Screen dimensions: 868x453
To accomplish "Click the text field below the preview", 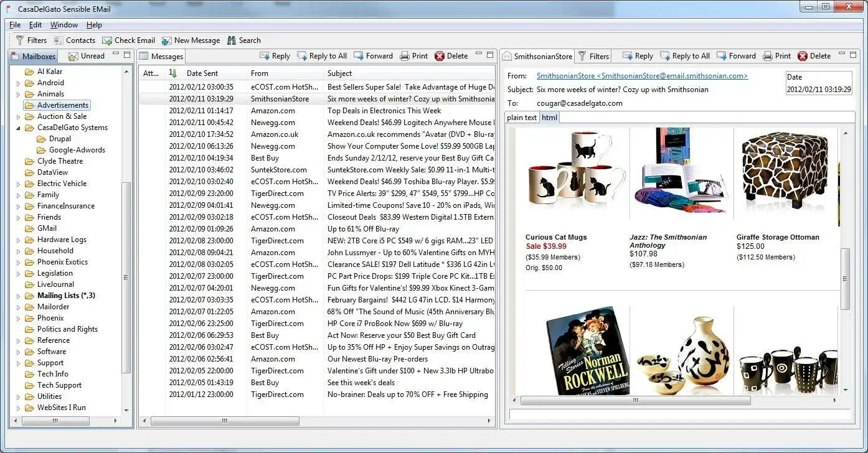I will (x=681, y=414).
